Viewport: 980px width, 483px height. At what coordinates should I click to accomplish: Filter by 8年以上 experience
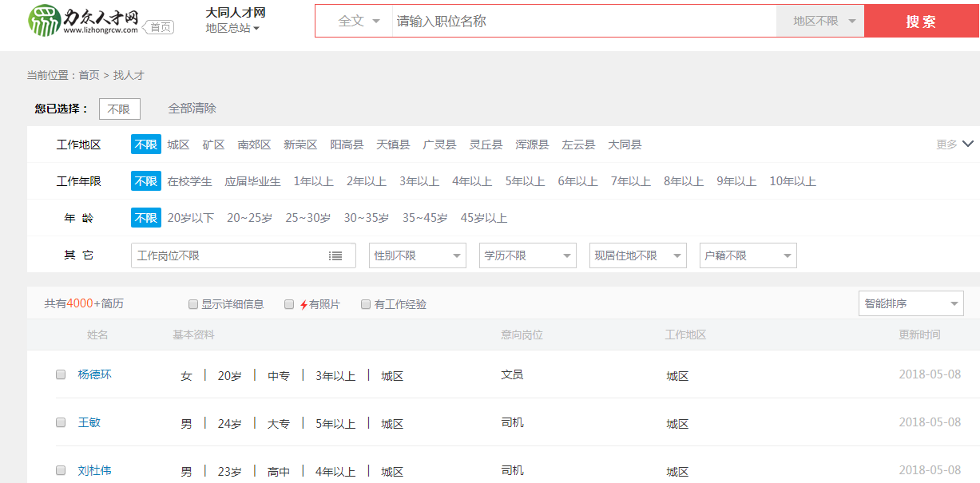(x=684, y=181)
